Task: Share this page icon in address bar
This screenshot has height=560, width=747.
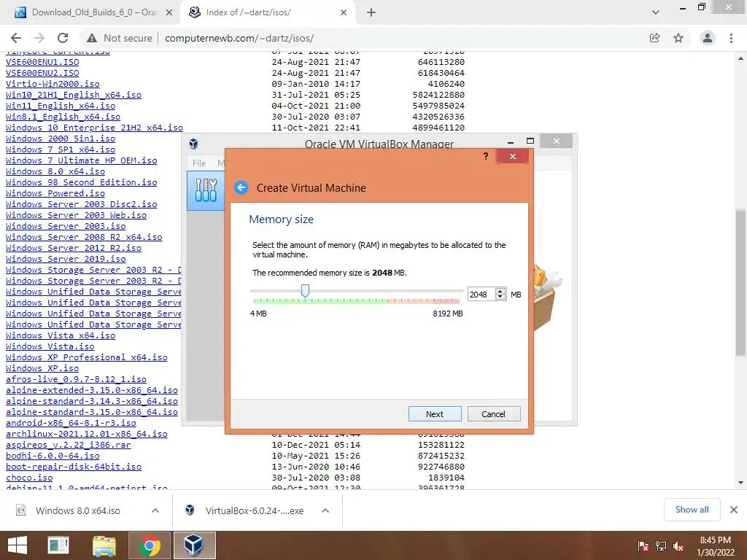Action: point(655,38)
